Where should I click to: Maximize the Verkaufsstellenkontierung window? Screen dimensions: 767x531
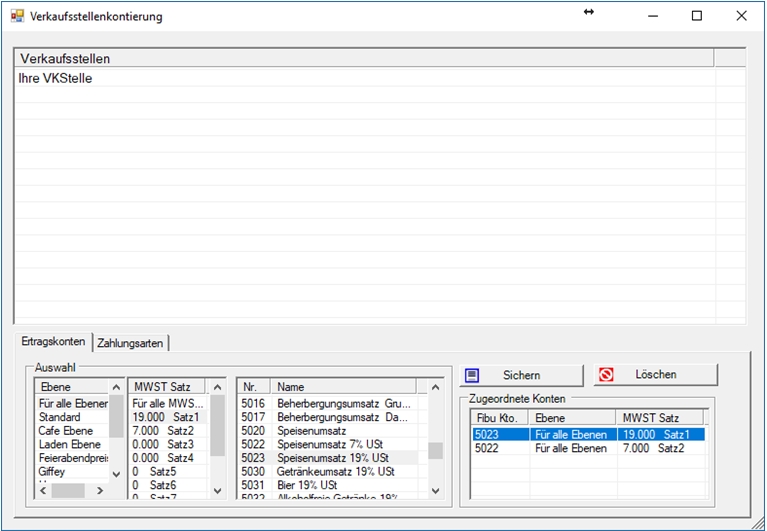[x=697, y=16]
